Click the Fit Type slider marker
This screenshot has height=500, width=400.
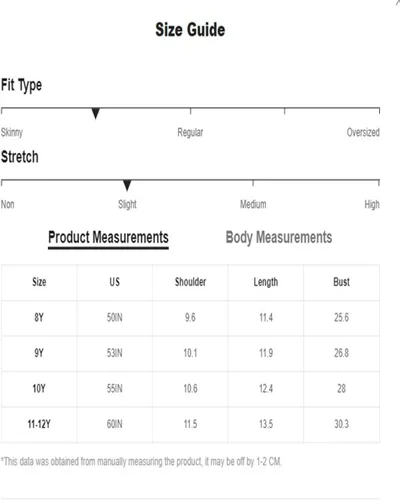[x=96, y=113]
